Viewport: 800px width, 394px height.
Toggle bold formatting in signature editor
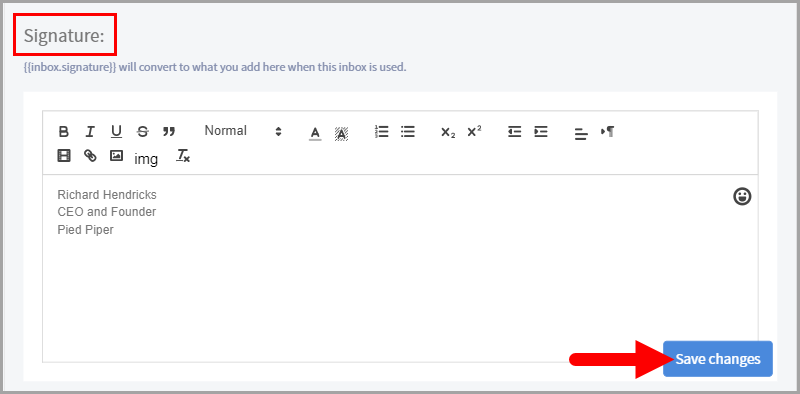point(64,132)
